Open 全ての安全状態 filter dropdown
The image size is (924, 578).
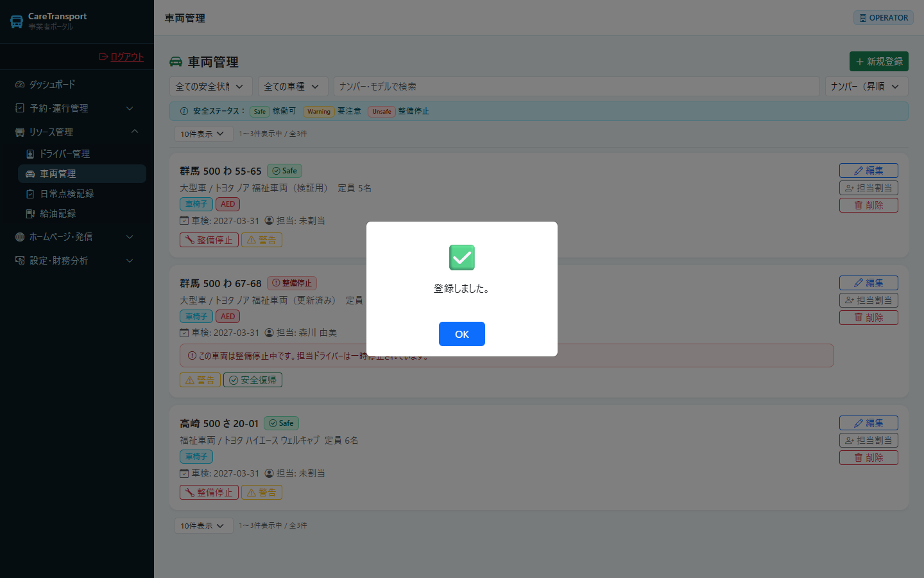[x=211, y=86]
